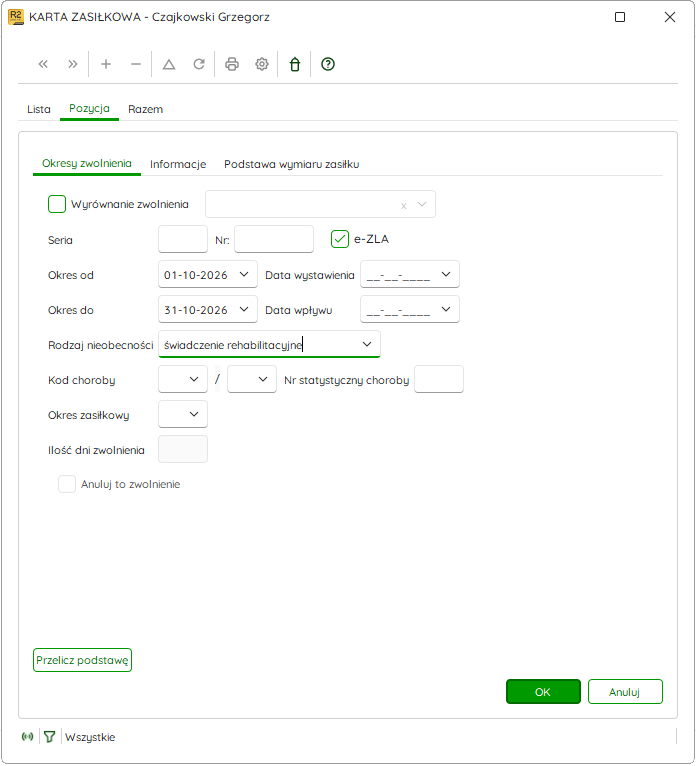This screenshot has width=696, height=766.
Task: Click the triangle edit icon in toolbar
Action: pos(169,64)
